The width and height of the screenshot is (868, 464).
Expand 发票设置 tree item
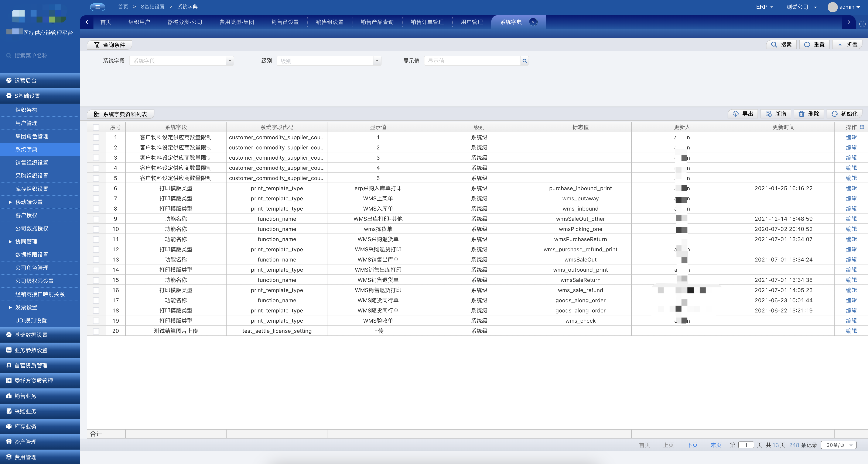click(x=10, y=307)
